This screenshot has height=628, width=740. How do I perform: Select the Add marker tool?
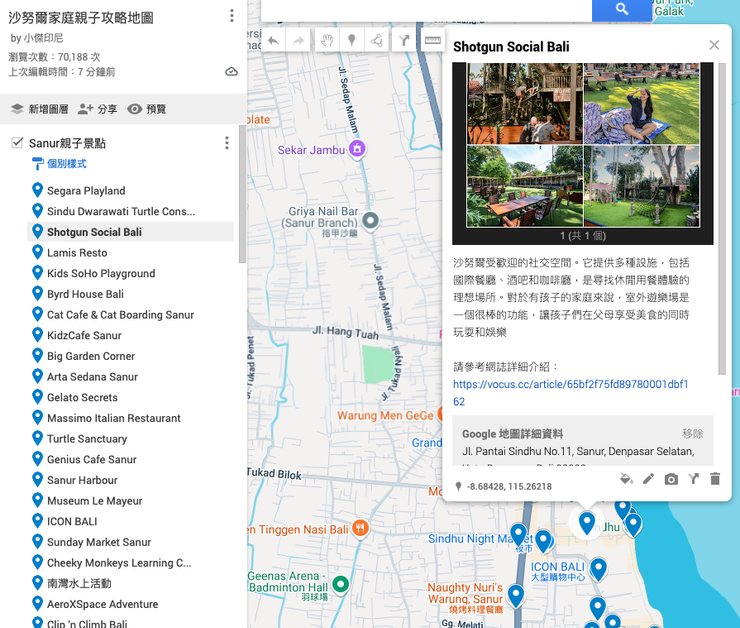pos(352,41)
